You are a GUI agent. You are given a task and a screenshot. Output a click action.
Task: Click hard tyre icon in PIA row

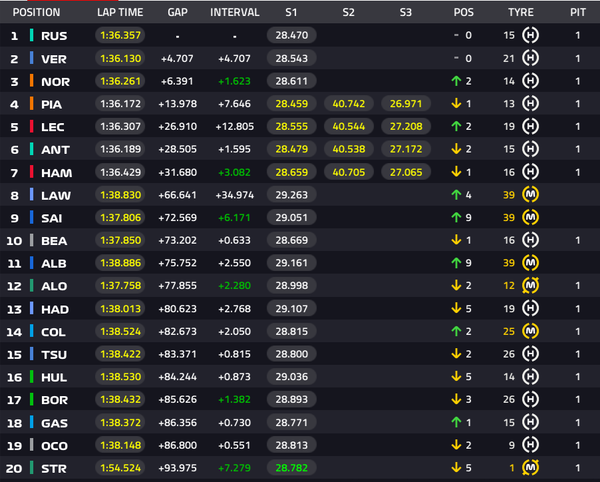pos(530,103)
